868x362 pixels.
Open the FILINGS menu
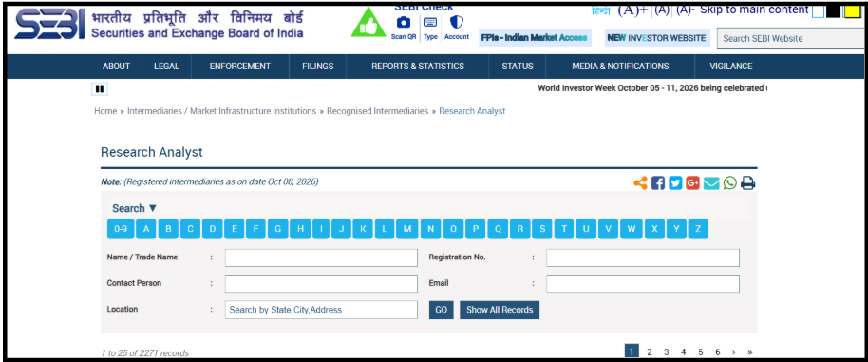click(318, 67)
